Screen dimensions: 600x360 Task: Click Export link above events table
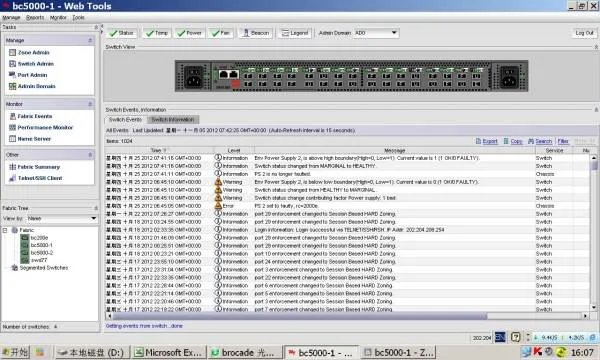(486, 141)
